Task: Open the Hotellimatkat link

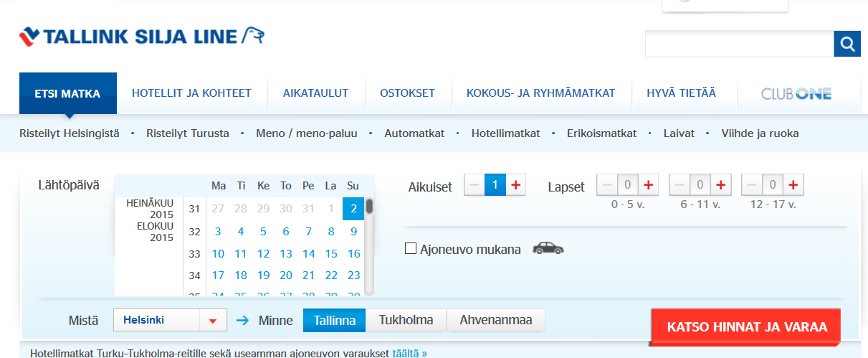Action: tap(506, 133)
